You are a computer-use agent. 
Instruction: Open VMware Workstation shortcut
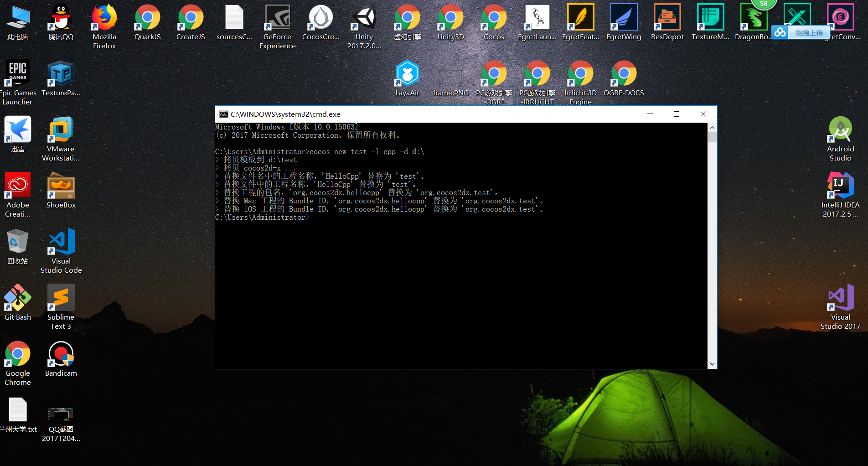coord(61,139)
